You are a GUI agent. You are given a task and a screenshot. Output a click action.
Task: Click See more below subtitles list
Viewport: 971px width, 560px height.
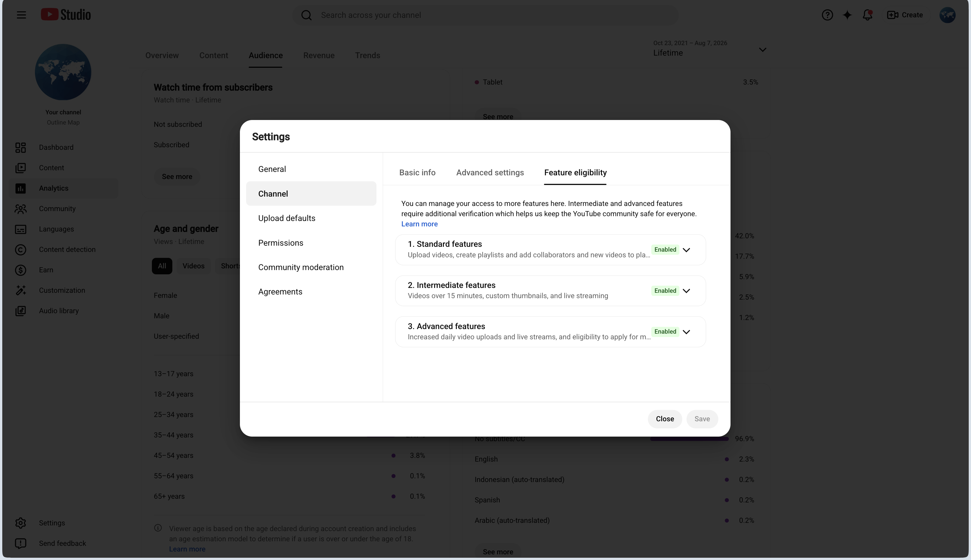click(x=498, y=551)
